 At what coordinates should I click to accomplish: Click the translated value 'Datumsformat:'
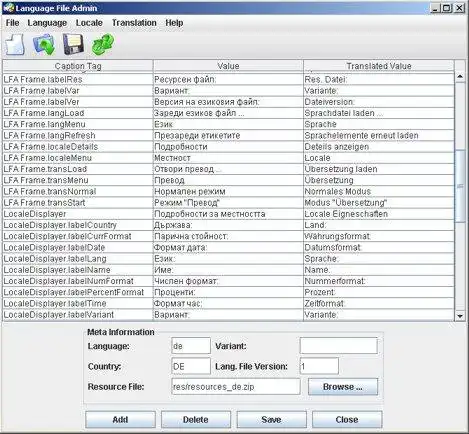(333, 248)
